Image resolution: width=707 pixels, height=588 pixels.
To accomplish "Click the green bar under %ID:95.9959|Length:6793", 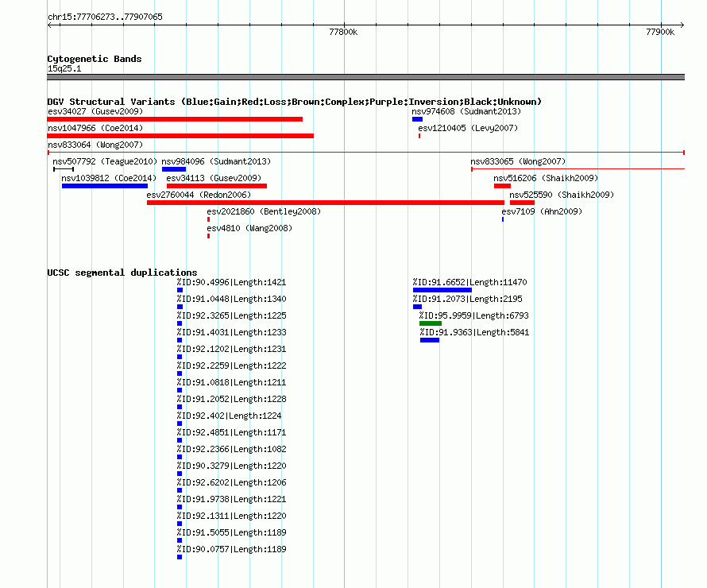I will click(430, 323).
